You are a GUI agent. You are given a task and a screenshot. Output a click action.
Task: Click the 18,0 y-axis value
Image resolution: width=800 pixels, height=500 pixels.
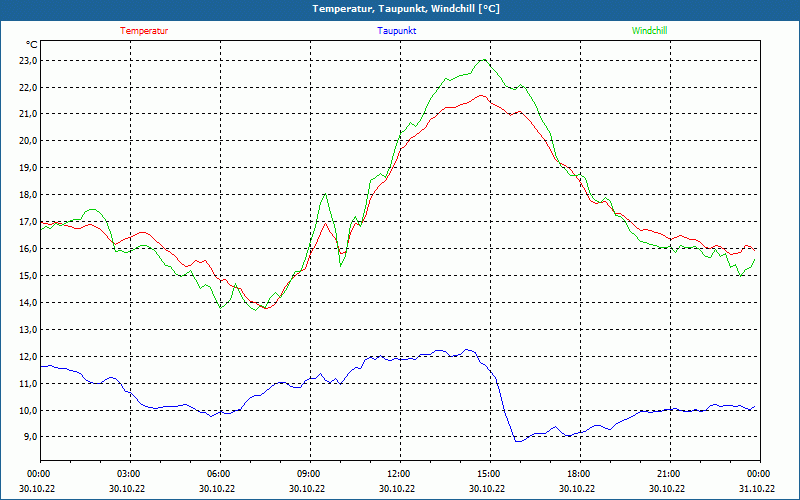click(x=29, y=195)
